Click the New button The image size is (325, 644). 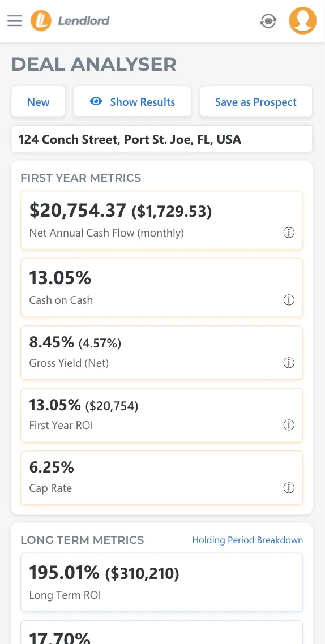pyautogui.click(x=38, y=101)
